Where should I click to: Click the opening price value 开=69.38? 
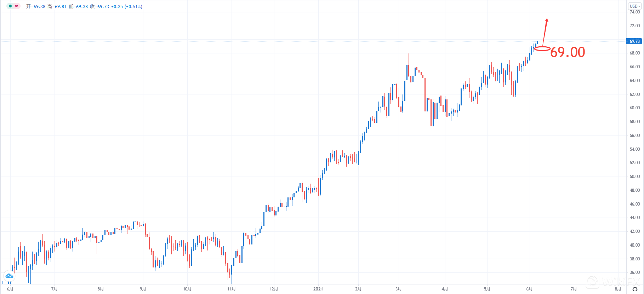pyautogui.click(x=36, y=6)
